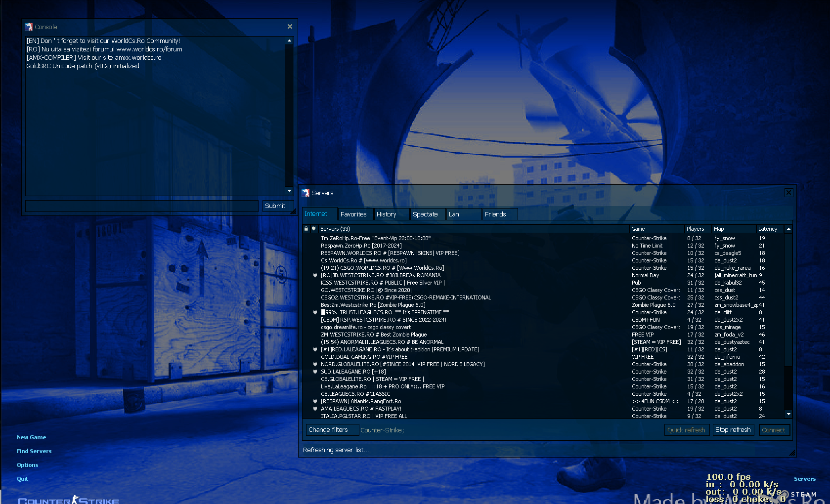The height and width of the screenshot is (504, 830).
Task: Click the cs_deagle5 map cell
Action: point(728,253)
